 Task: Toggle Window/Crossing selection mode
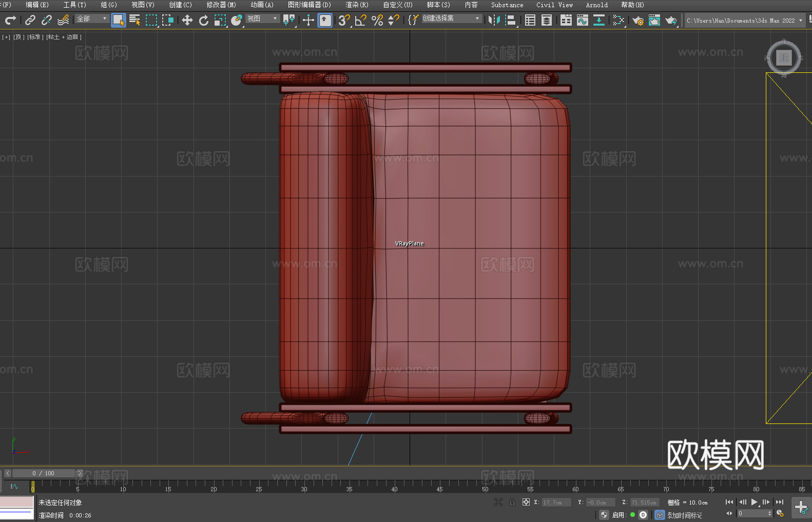coord(168,20)
